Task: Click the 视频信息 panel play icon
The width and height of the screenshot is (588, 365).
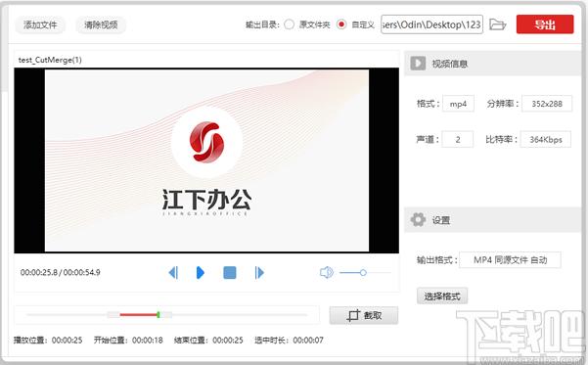Action: [418, 64]
